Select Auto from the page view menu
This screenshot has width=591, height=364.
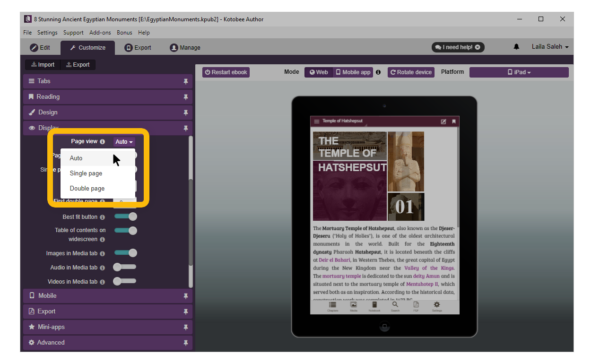(x=98, y=158)
